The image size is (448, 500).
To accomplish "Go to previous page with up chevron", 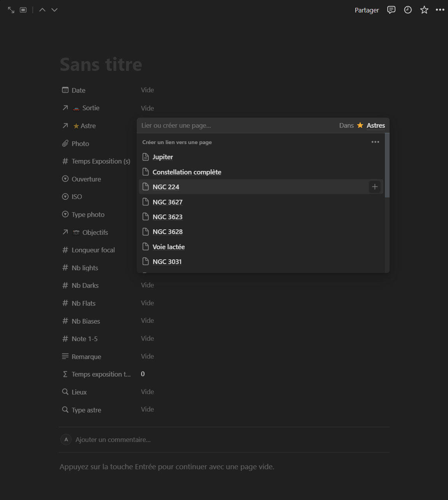I will pos(42,10).
